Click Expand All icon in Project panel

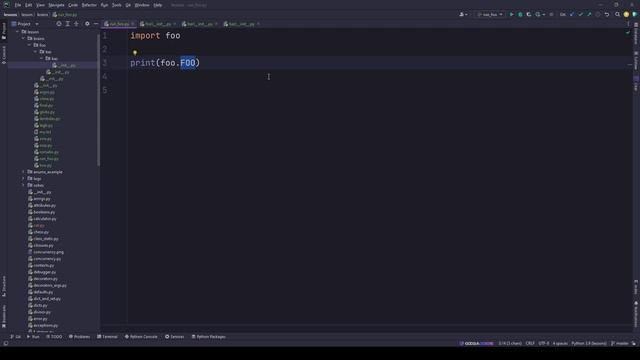point(68,24)
